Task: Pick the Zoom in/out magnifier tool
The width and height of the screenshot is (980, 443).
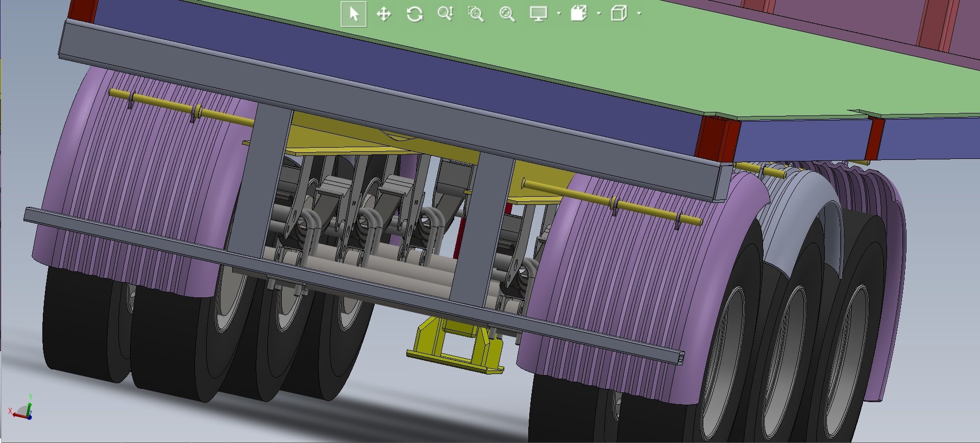Action: point(445,14)
